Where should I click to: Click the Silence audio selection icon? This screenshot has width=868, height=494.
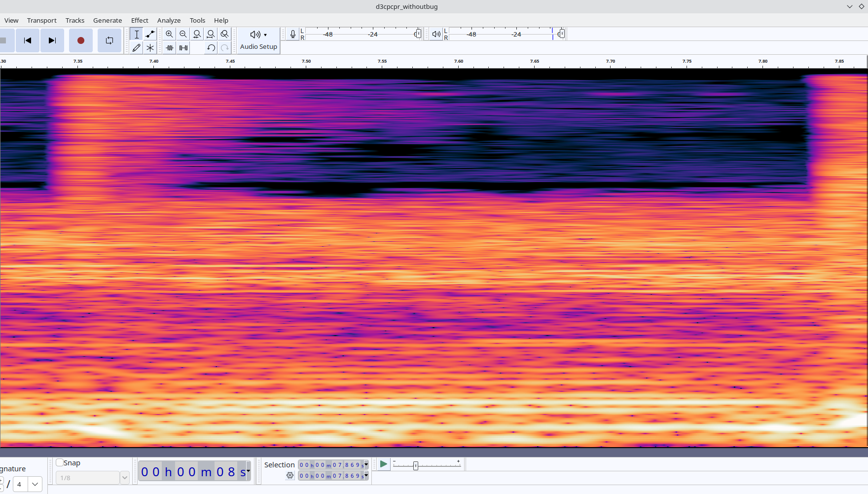click(183, 48)
